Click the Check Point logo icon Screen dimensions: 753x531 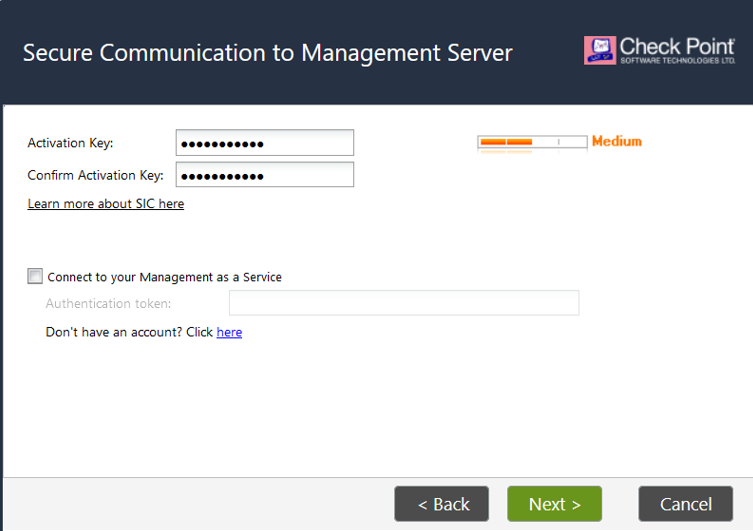(600, 50)
